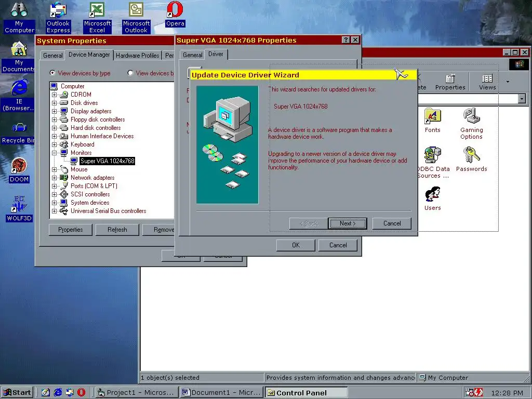Screen dimensions: 532x399
Task: Open the Passwords icon in Control Panel
Action: point(471,159)
